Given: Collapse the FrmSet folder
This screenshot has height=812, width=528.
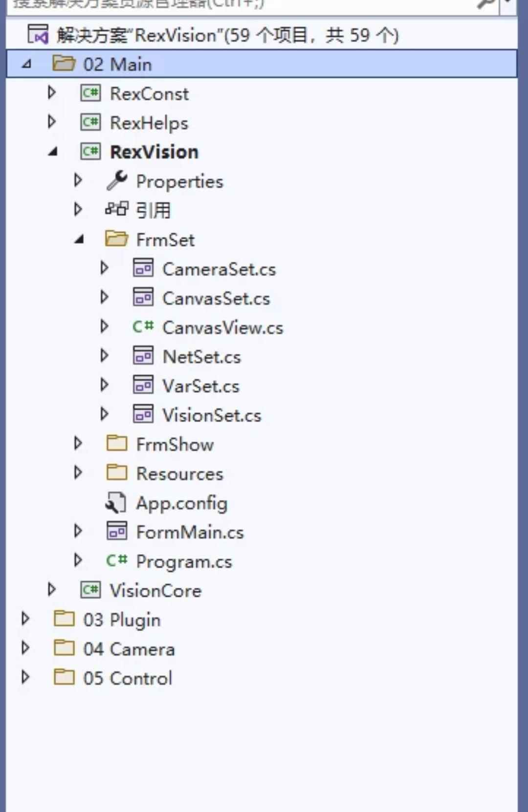Looking at the screenshot, I should pos(78,239).
